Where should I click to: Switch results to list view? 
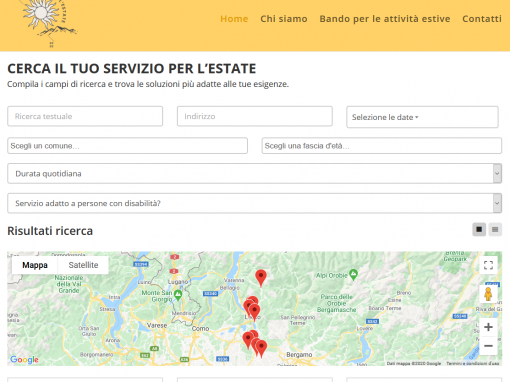(495, 229)
